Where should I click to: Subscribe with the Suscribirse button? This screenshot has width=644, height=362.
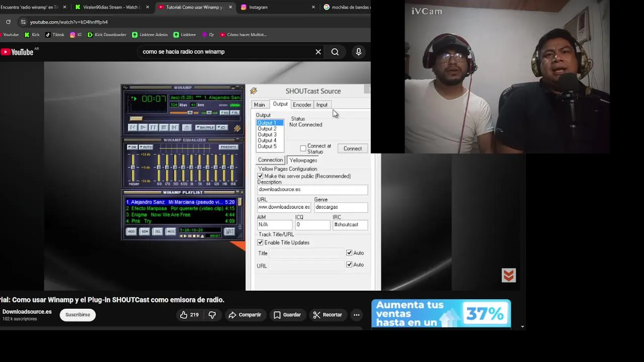pyautogui.click(x=77, y=315)
